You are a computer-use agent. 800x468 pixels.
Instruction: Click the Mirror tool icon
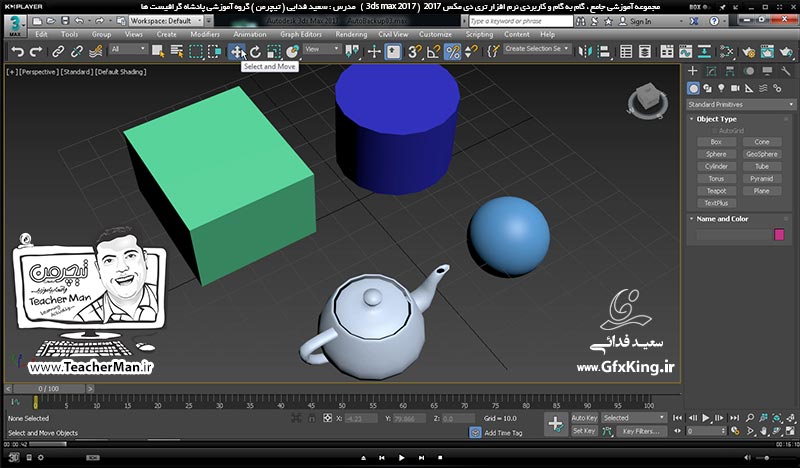[x=585, y=52]
